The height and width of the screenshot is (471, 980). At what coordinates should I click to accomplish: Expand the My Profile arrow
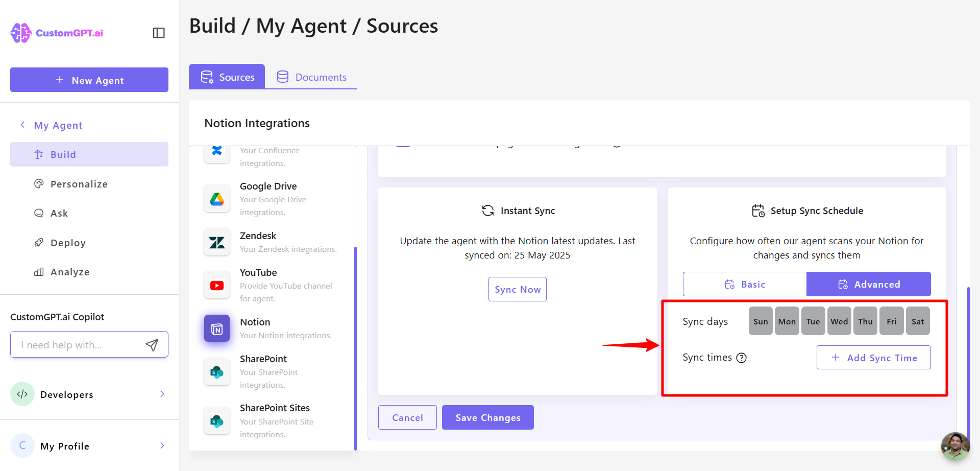[162, 445]
